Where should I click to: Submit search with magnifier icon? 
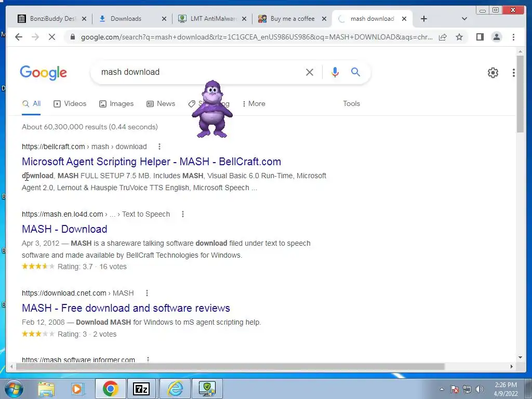point(355,72)
